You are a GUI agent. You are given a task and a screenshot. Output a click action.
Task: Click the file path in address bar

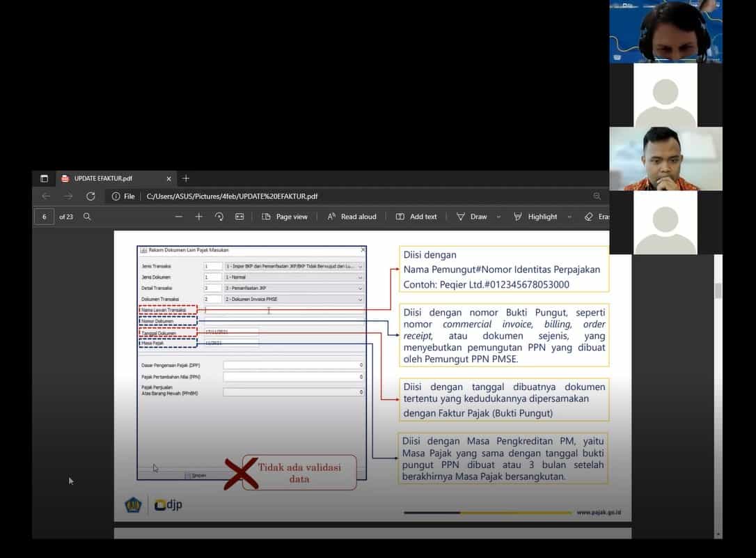click(x=232, y=196)
